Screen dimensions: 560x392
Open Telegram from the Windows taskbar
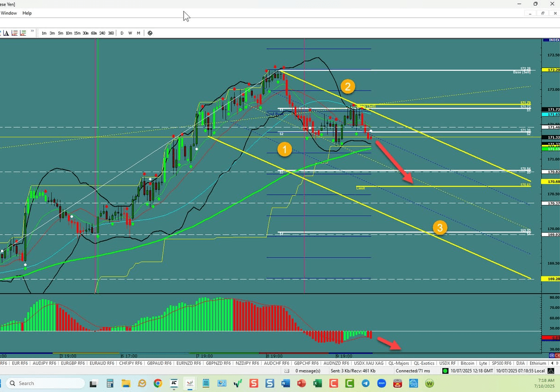click(365, 383)
